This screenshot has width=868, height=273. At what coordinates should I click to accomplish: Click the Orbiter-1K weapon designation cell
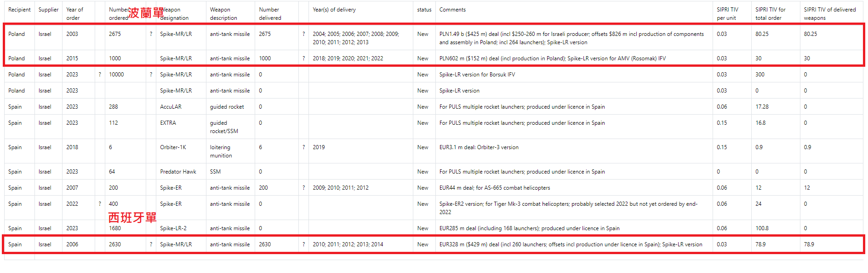pos(173,147)
